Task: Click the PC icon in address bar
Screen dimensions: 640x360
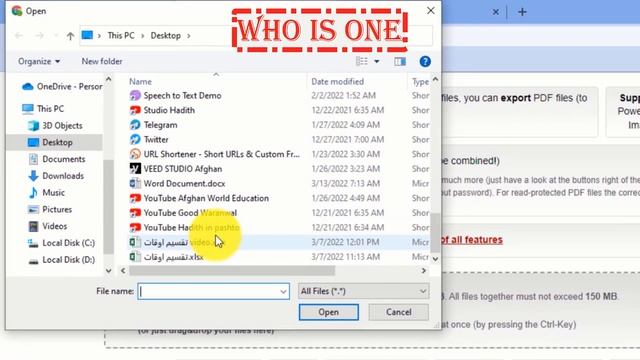Action: tap(87, 36)
